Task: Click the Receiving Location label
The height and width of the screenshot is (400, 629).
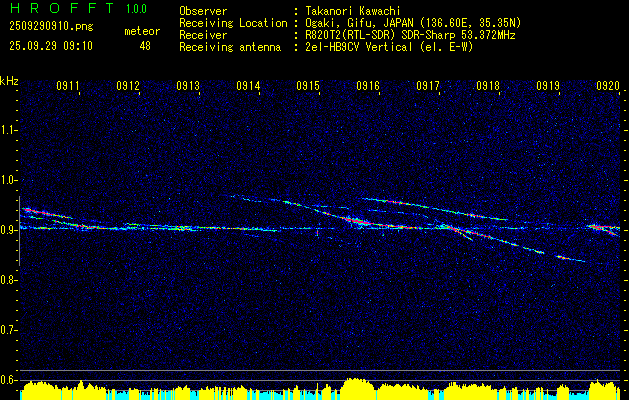Action: pyautogui.click(x=233, y=23)
